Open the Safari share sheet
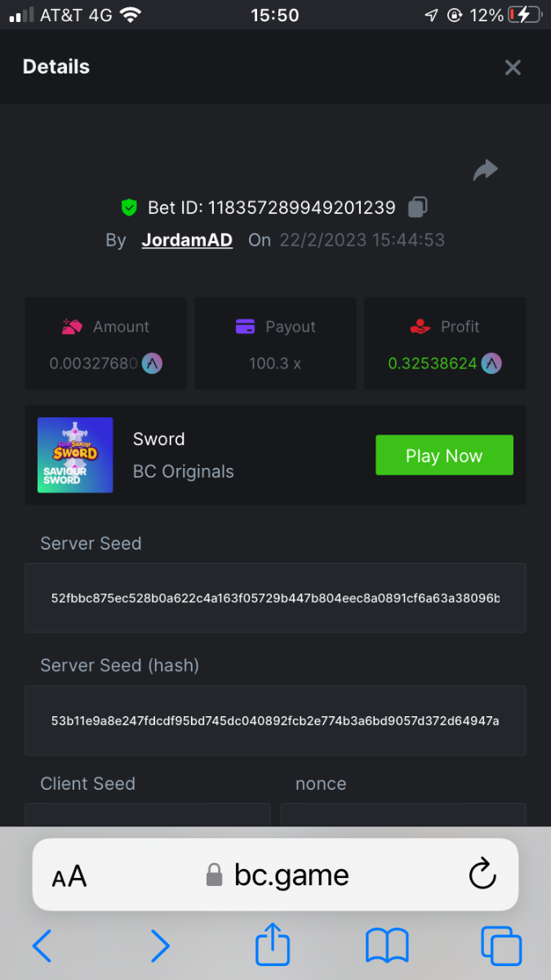551x980 pixels. pos(274,944)
